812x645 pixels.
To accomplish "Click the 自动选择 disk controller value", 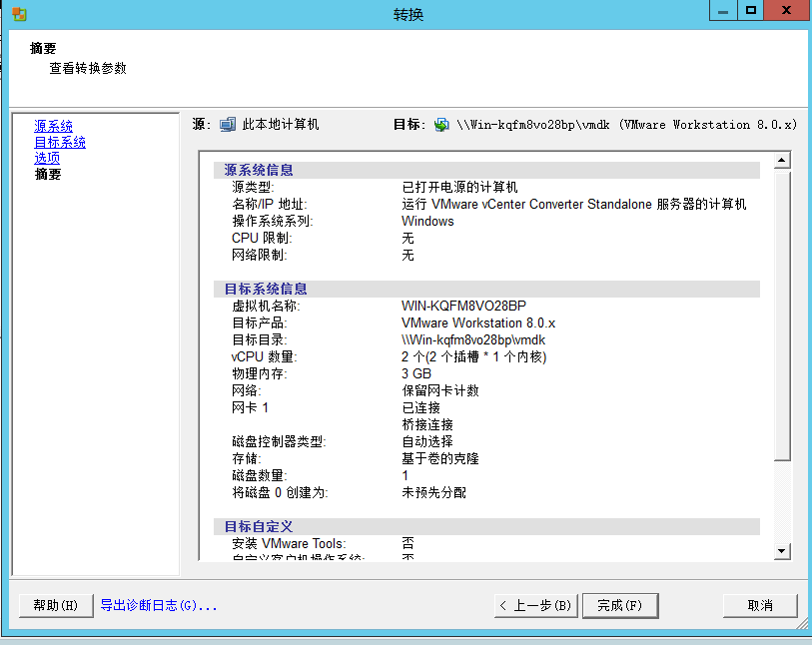I will click(x=427, y=441).
